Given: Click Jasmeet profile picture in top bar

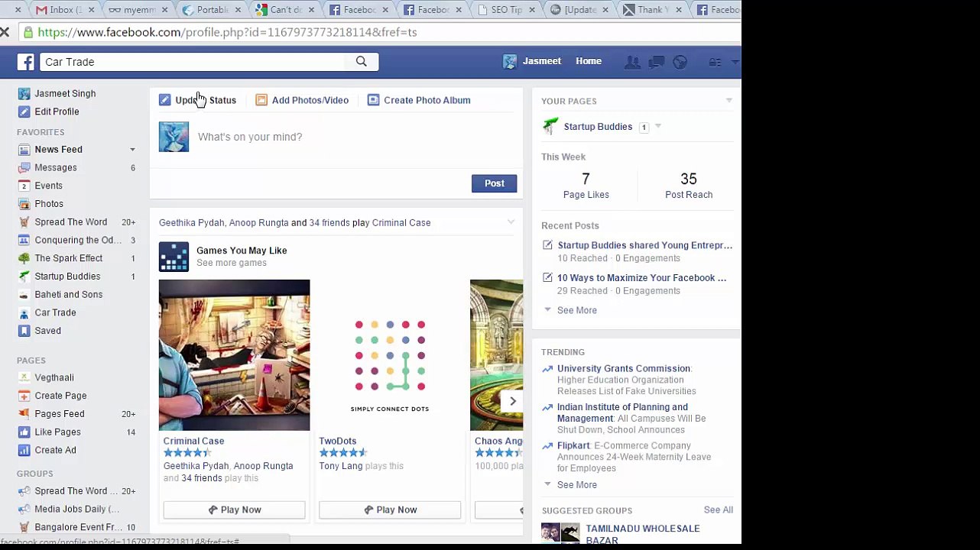Looking at the screenshot, I should click(x=510, y=62).
